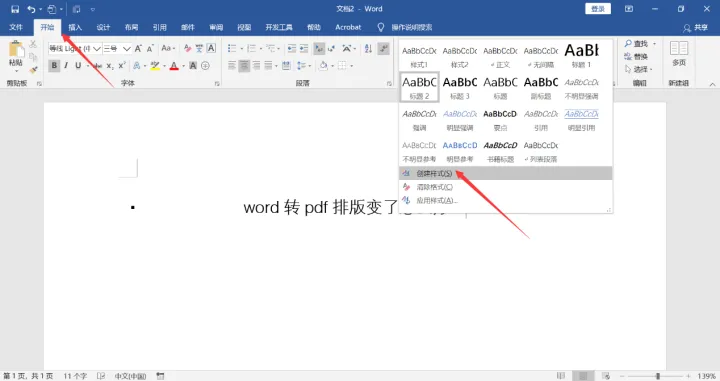The image size is (720, 381).
Task: Apply the Book Title (书籍标题) style
Action: (501, 151)
